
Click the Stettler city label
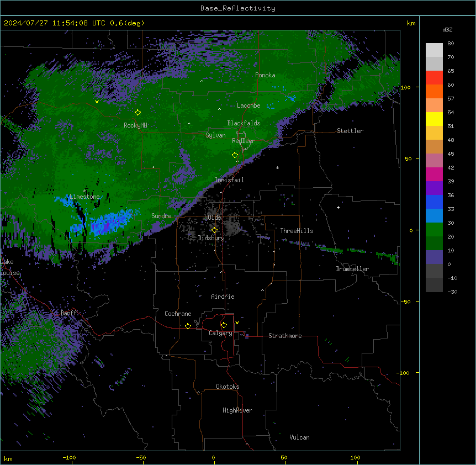point(350,131)
